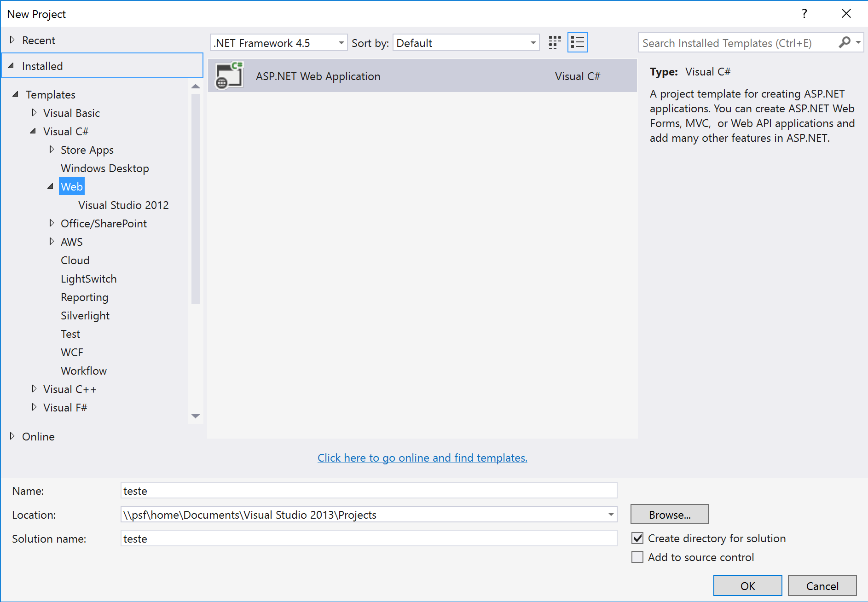Image resolution: width=868 pixels, height=602 pixels.
Task: Select Visual Studio 2012 under Web
Action: [123, 205]
